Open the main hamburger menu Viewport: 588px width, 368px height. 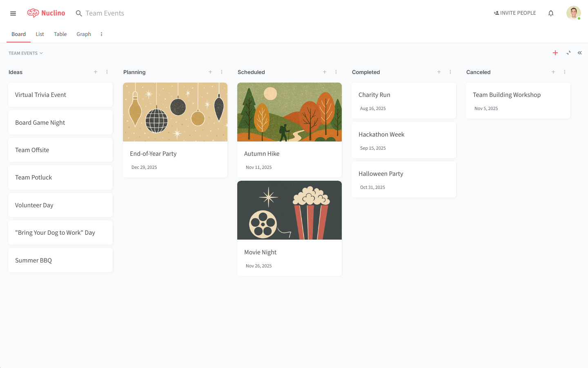tap(13, 13)
